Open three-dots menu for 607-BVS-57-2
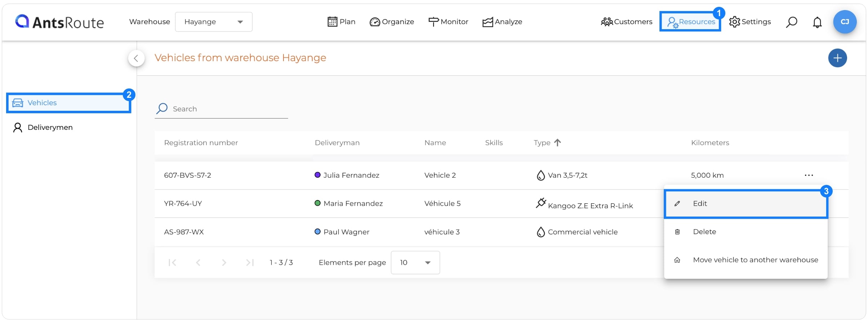 point(809,175)
